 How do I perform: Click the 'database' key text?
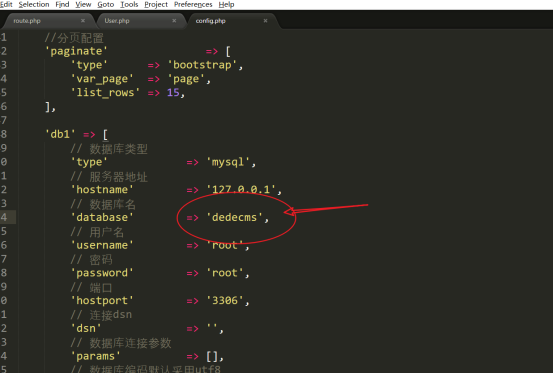102,217
